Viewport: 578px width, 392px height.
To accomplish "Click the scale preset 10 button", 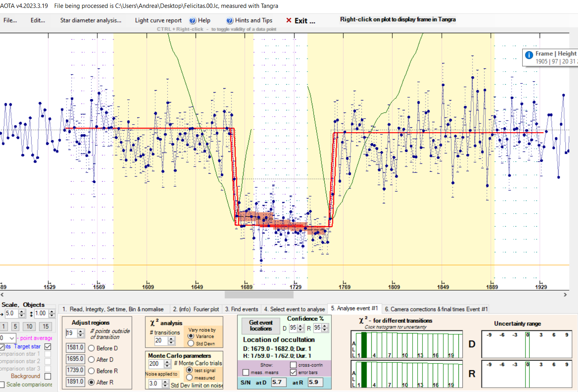I will pyautogui.click(x=29, y=327).
